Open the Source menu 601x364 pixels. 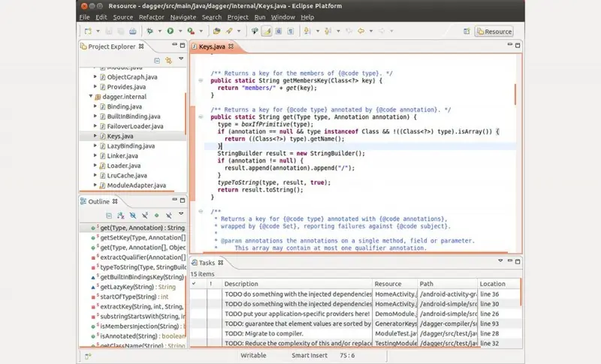(x=122, y=17)
